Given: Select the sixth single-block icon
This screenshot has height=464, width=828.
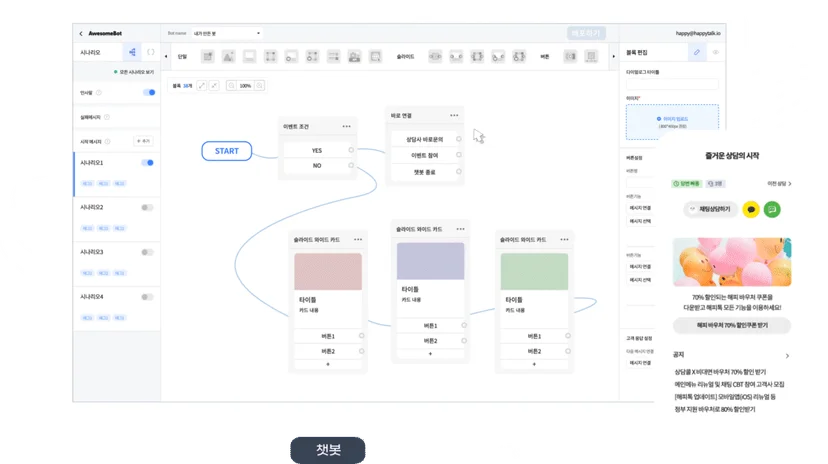Looking at the screenshot, I should [x=312, y=56].
